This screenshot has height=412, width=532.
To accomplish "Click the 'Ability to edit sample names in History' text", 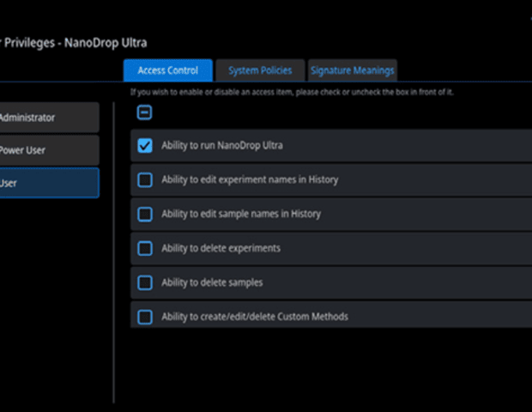I will click(x=241, y=214).
